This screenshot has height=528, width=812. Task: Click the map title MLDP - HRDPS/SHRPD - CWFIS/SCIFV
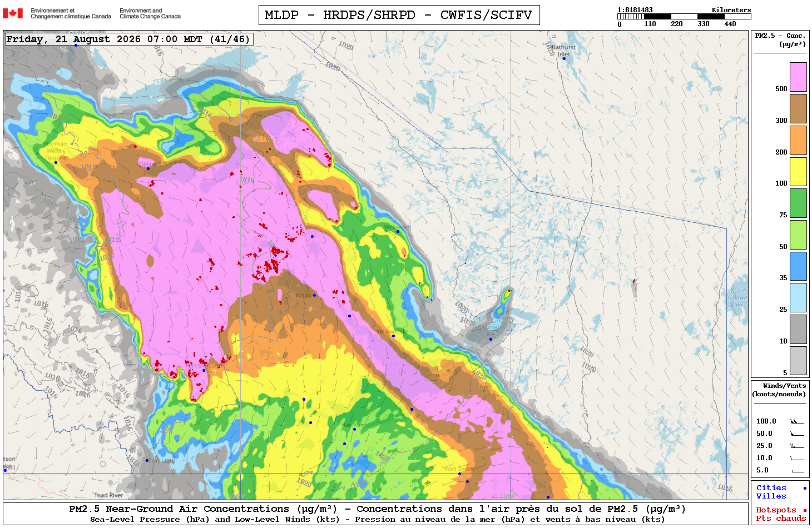point(399,15)
